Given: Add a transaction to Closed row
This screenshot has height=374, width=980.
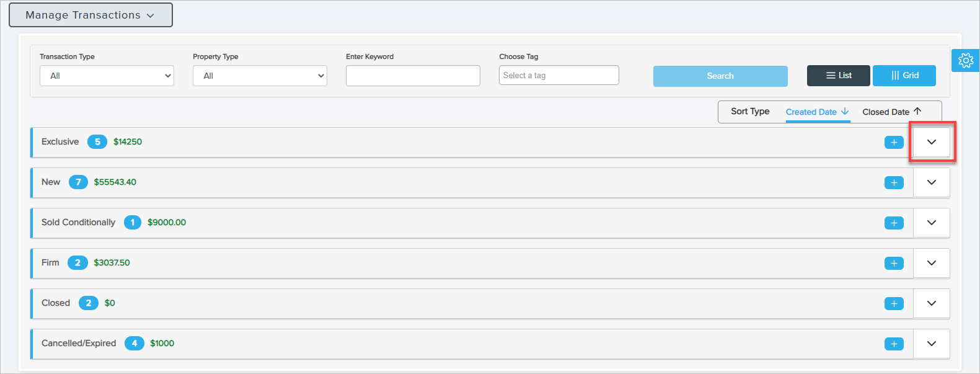Looking at the screenshot, I should [893, 304].
